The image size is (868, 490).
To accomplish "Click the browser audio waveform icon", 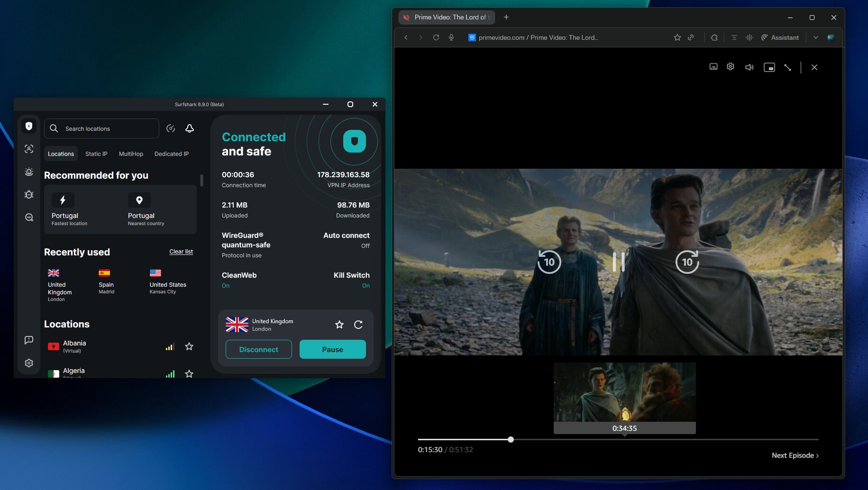I will [x=749, y=37].
